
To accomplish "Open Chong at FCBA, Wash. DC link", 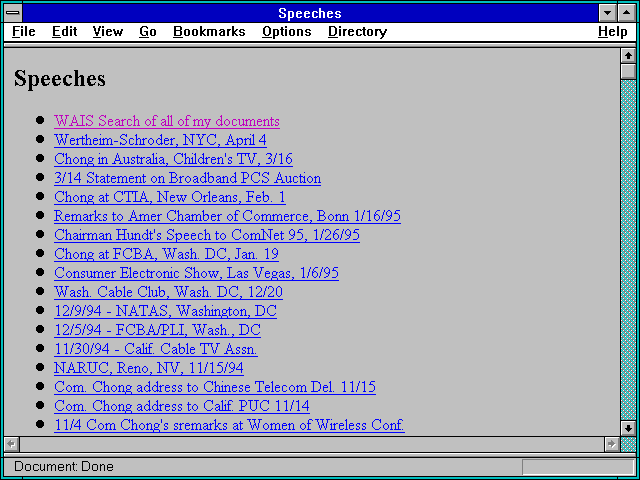I will [166, 254].
